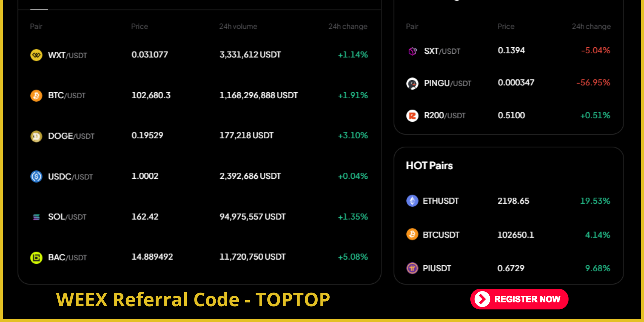Screen dimensions: 644x322
Task: Click the Bitcoin icon beside BTC/USDT
Action: 36,96
